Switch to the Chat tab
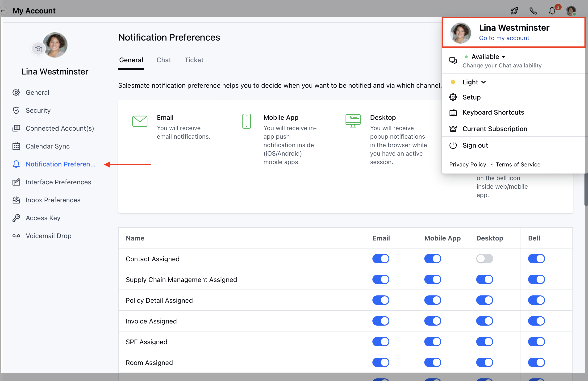588x381 pixels. click(163, 60)
